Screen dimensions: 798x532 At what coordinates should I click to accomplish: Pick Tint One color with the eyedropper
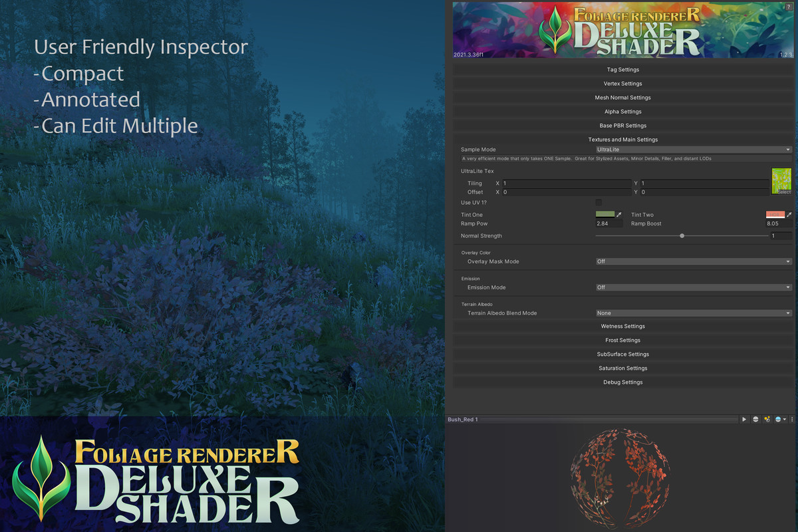click(619, 215)
